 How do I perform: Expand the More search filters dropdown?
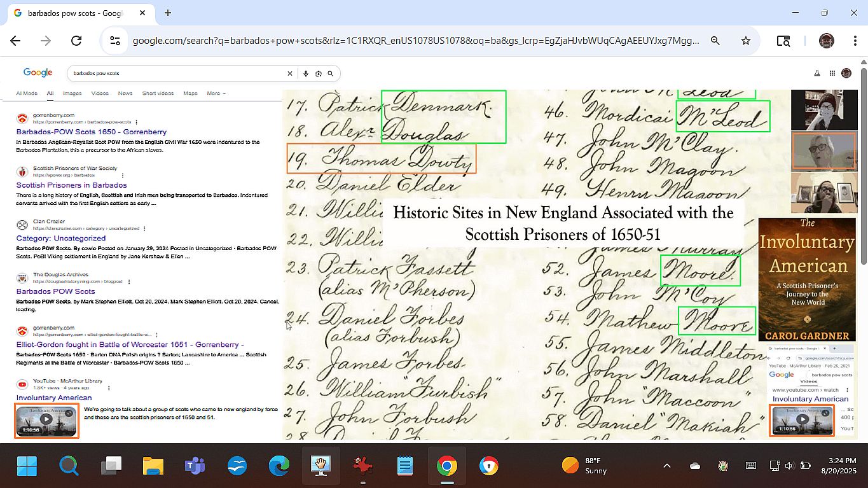click(x=216, y=94)
